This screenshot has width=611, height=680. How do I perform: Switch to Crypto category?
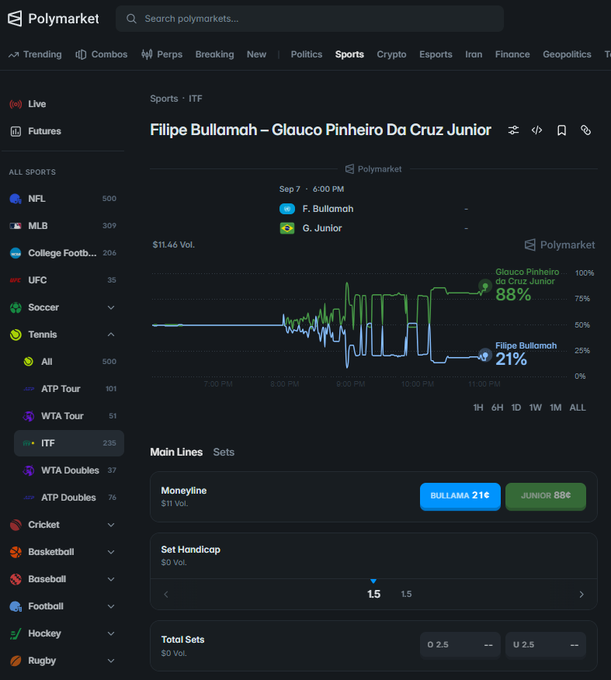tap(392, 55)
